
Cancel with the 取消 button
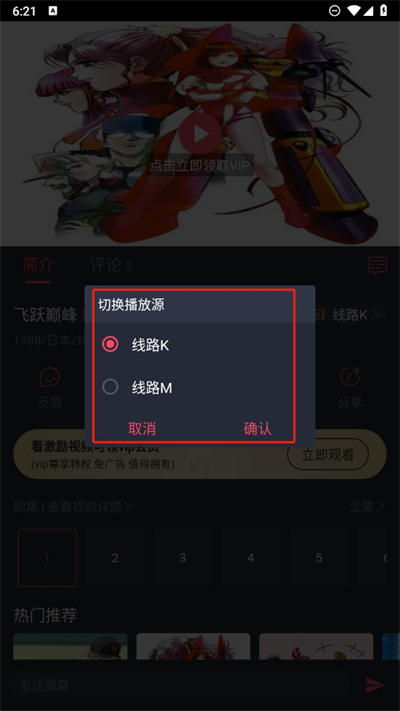point(142,429)
